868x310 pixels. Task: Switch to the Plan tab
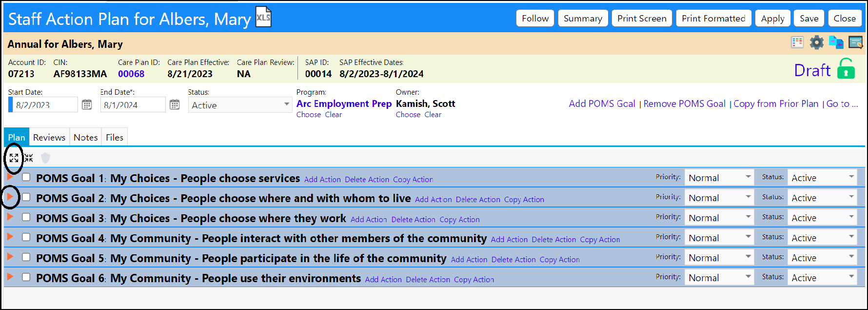pos(17,137)
